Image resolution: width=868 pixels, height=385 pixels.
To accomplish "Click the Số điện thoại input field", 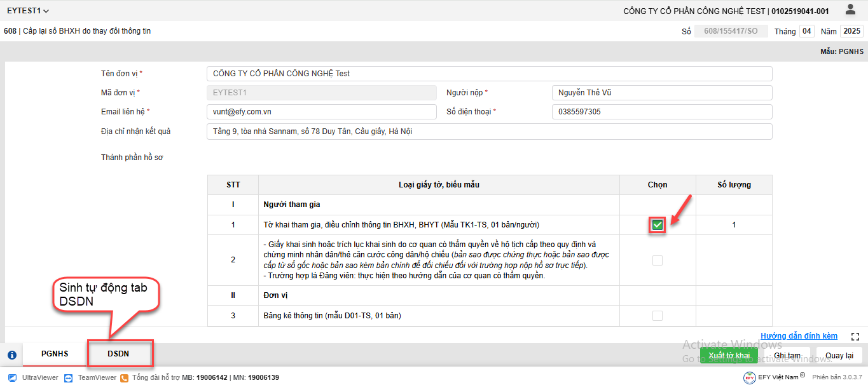I will tap(661, 112).
